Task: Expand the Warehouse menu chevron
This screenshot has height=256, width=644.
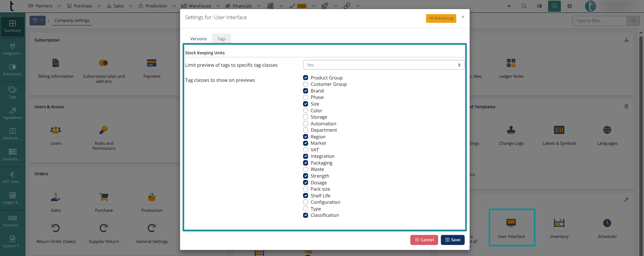Action: tap(218, 6)
